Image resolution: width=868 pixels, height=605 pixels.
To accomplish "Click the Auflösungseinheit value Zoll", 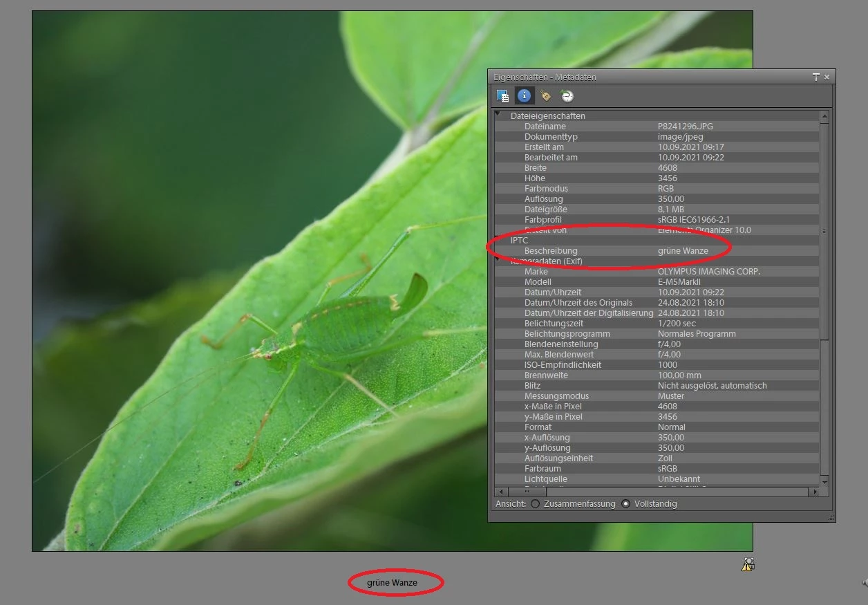I will pyautogui.click(x=665, y=458).
